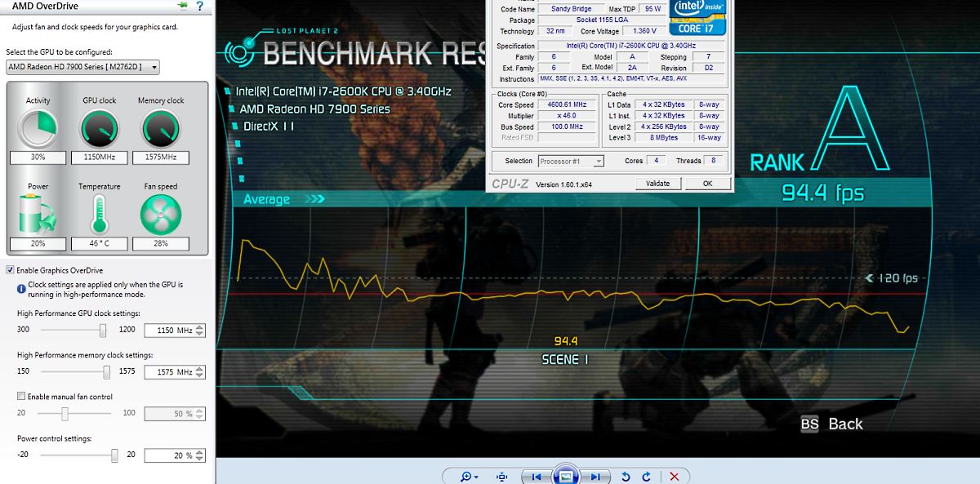Click the 46 °C temperature readout
Image resolution: width=980 pixels, height=484 pixels.
[100, 243]
